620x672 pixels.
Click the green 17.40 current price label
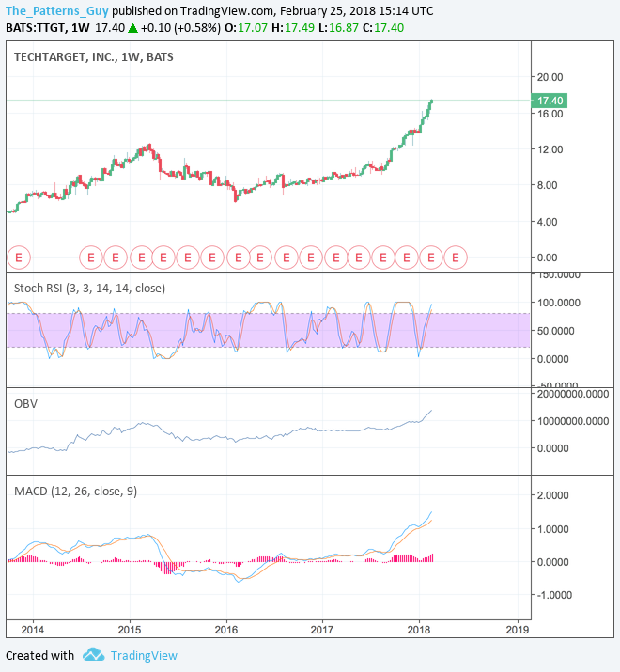pyautogui.click(x=550, y=101)
